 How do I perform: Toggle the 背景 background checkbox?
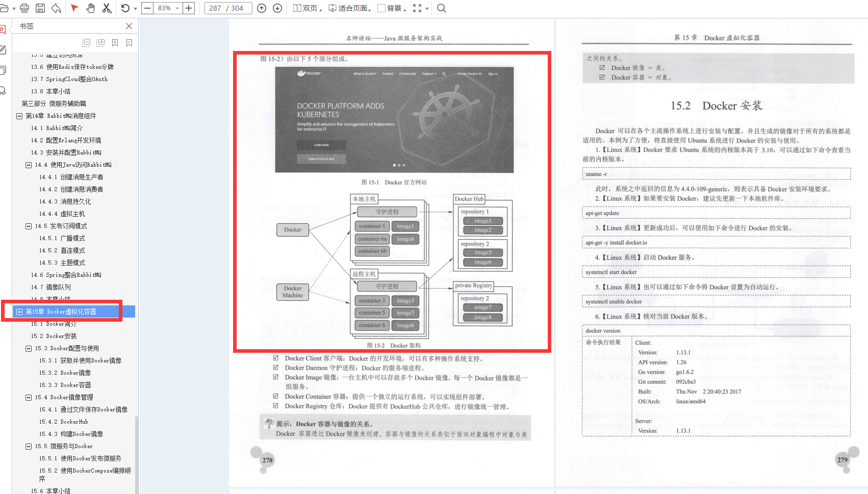381,8
